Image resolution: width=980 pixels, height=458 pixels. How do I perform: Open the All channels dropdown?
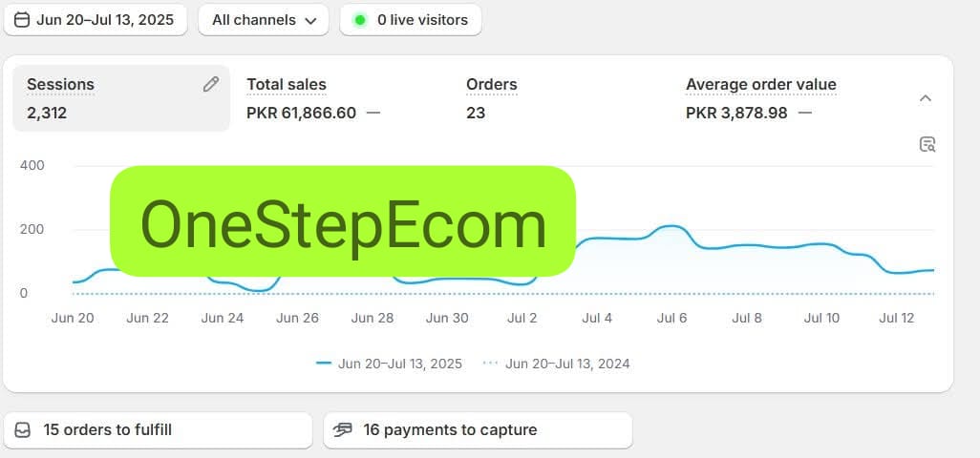tap(264, 20)
